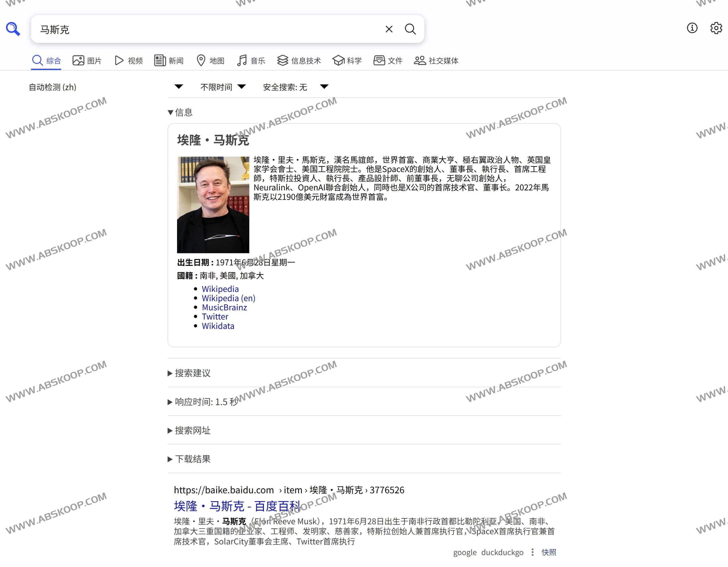Clear the search query with the X icon
The height and width of the screenshot is (567, 728).
pos(389,29)
